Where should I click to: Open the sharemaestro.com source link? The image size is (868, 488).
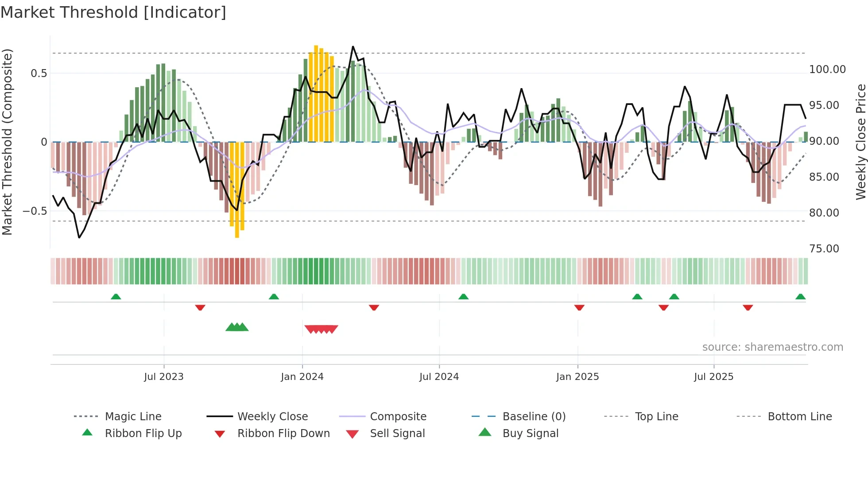[772, 347]
